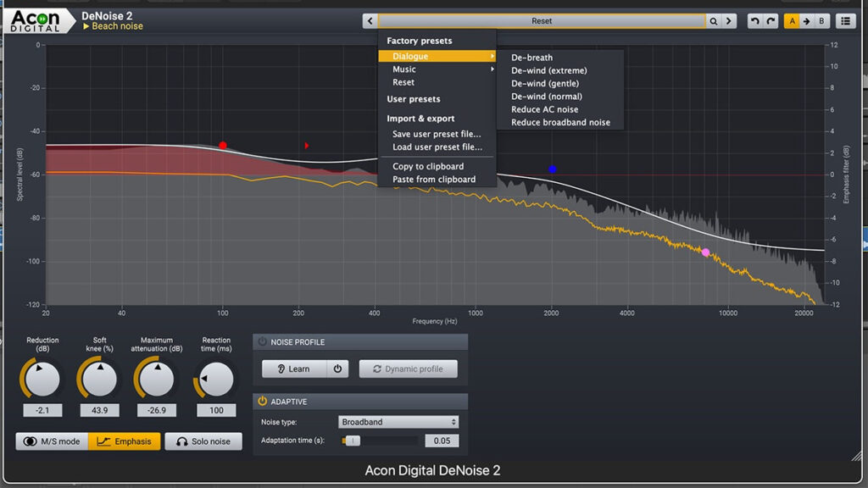Click the red triangle marker on curve
This screenshot has width=868, height=488.
click(x=307, y=146)
